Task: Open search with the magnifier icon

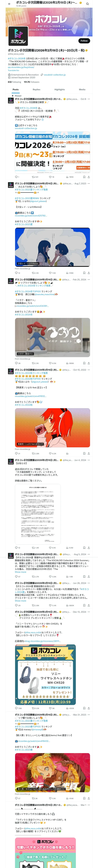Action: (x=87, y=4)
